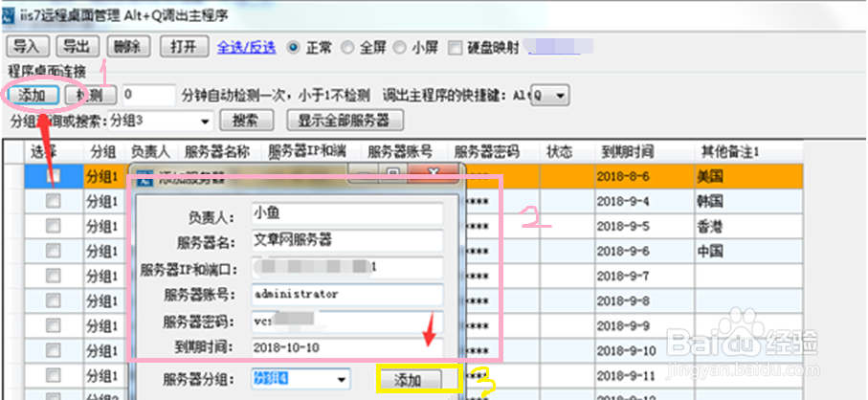Select the 中国 remark cell
Screen dimensions: 868x400
[747, 251]
